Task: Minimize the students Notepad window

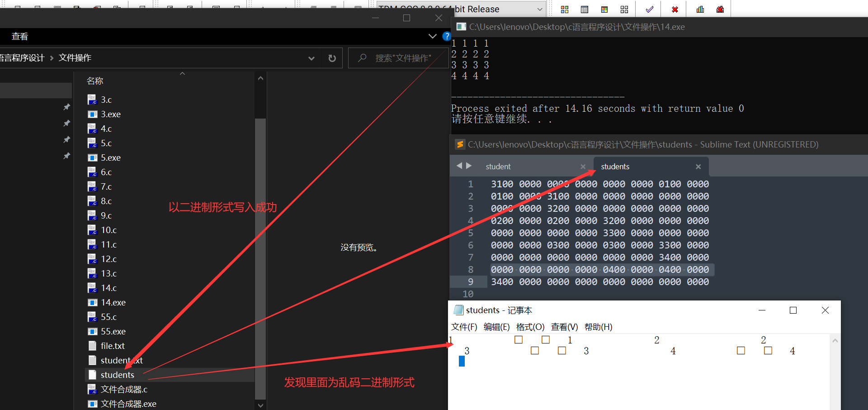Action: 762,310
